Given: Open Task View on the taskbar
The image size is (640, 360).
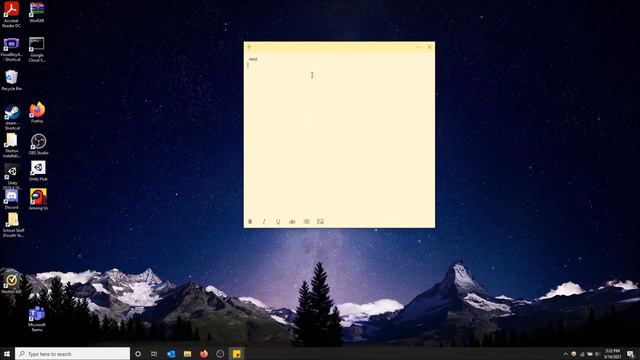Looking at the screenshot, I should 154,354.
